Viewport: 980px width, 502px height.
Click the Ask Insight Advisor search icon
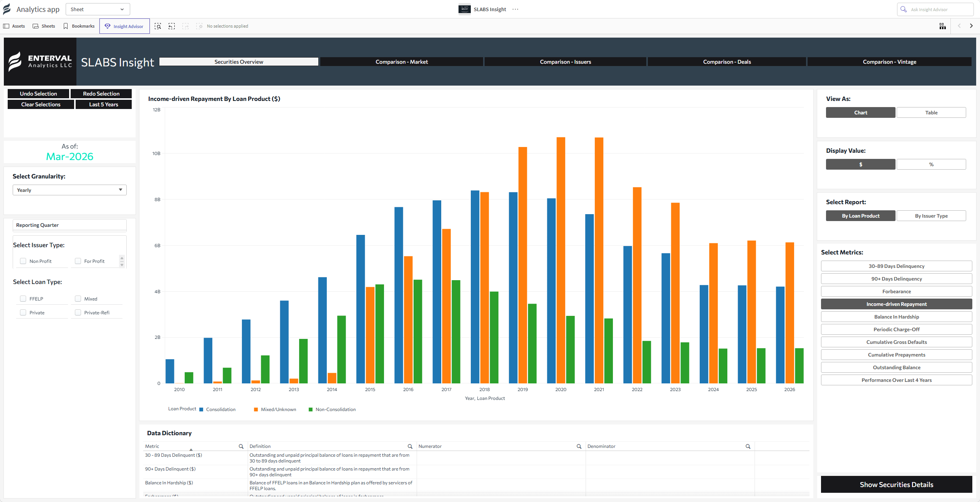[904, 9]
